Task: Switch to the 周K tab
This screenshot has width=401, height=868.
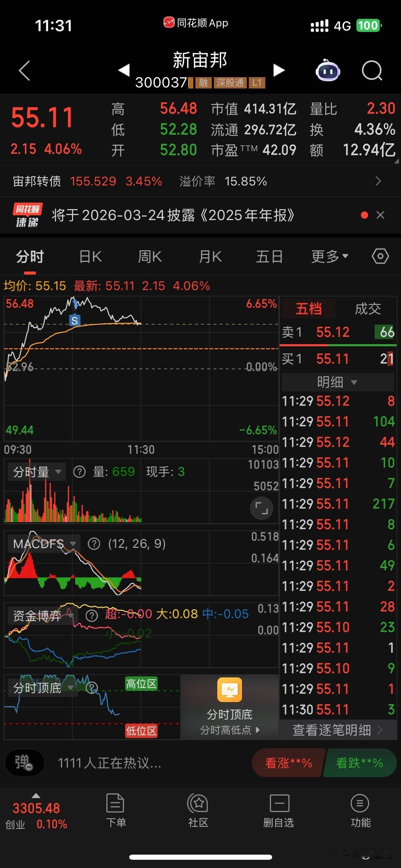Action: (150, 256)
